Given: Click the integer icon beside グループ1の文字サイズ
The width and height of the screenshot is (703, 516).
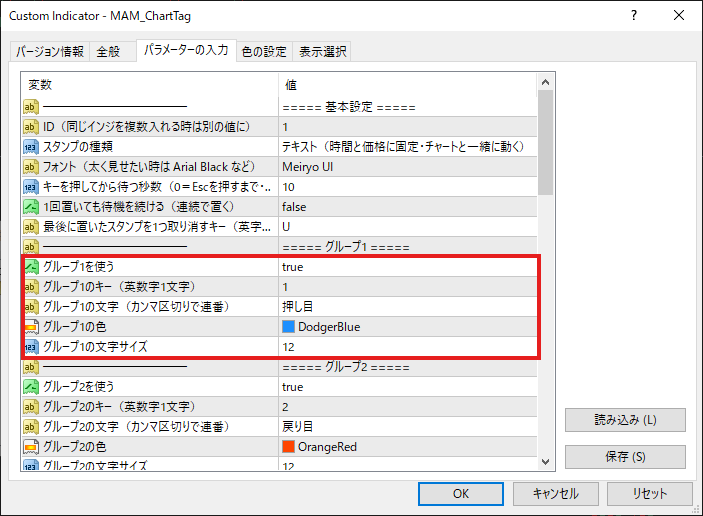Looking at the screenshot, I should pos(31,347).
